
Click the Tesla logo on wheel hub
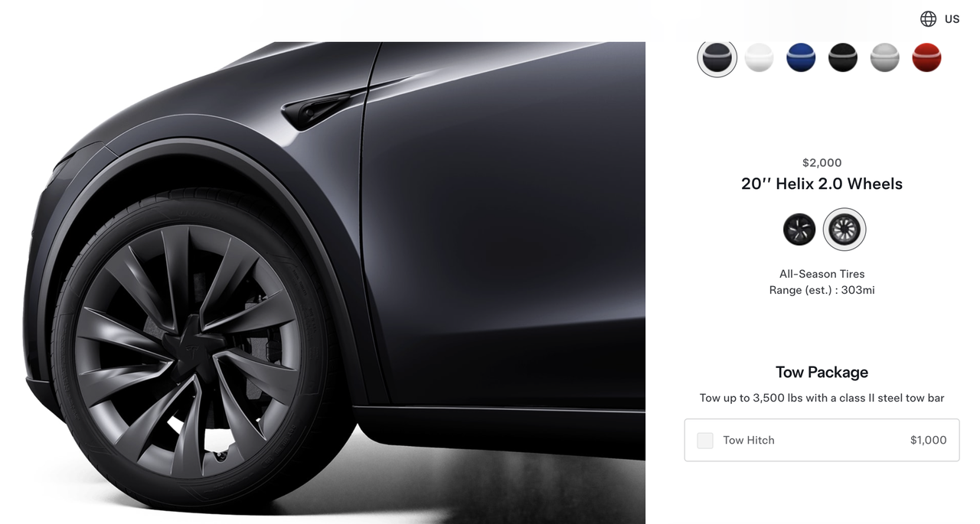click(188, 346)
